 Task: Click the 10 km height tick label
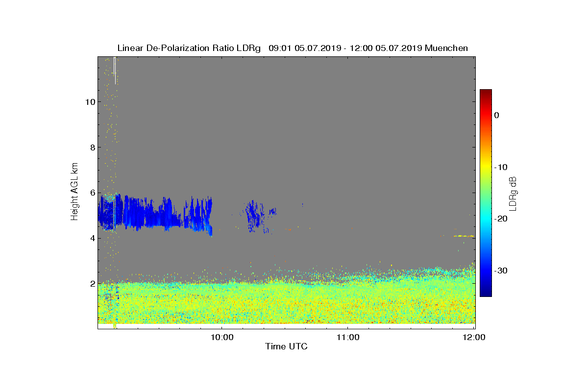pos(90,102)
